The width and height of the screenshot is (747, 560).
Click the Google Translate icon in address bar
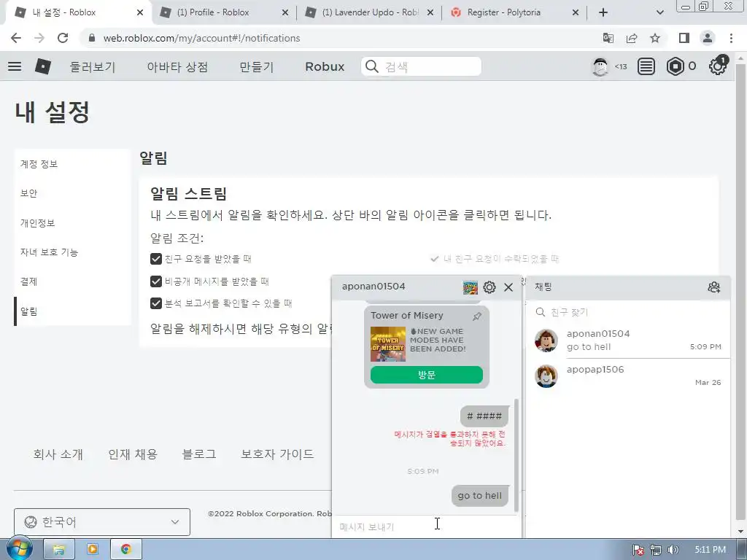pos(608,38)
